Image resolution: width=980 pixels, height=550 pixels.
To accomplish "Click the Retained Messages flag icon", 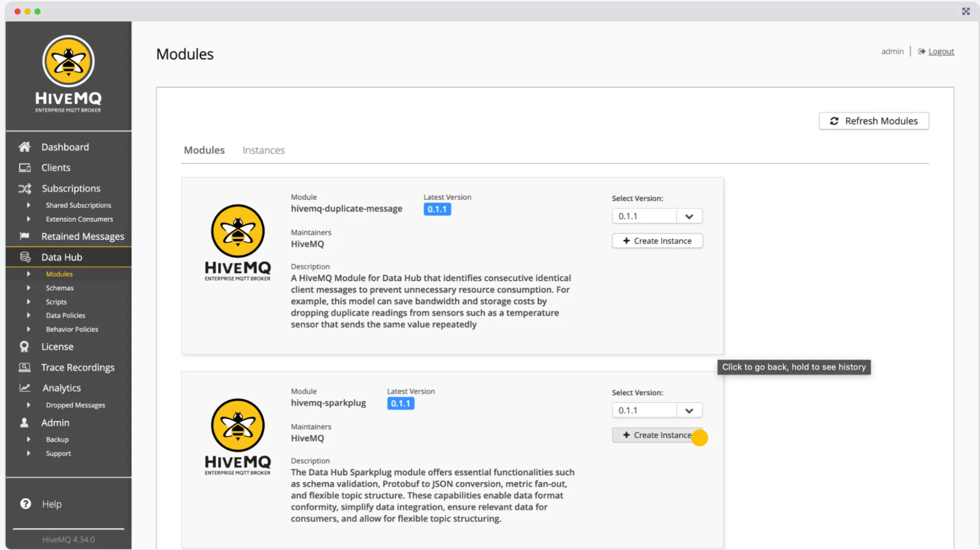I will [x=25, y=236].
